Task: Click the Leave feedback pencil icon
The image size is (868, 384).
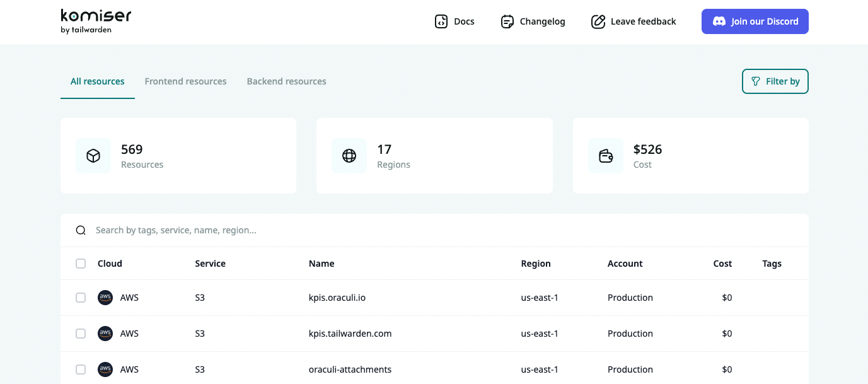Action: coord(598,21)
